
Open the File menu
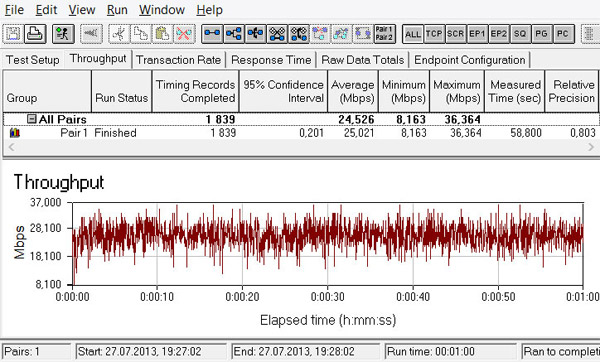[14, 10]
